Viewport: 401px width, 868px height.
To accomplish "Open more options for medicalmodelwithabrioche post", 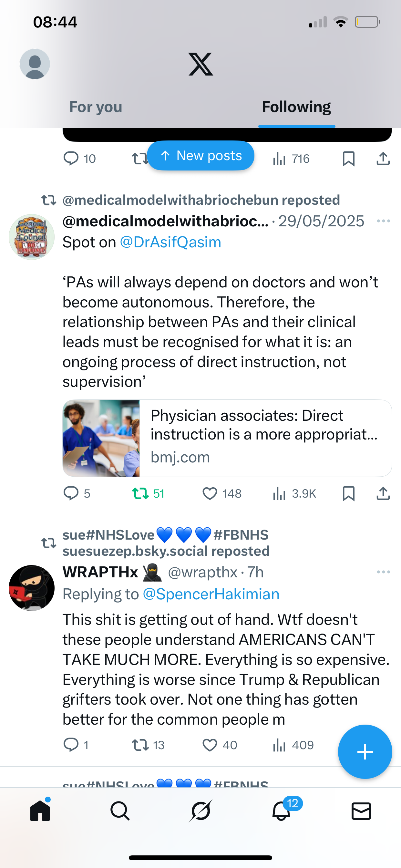I will (x=383, y=221).
